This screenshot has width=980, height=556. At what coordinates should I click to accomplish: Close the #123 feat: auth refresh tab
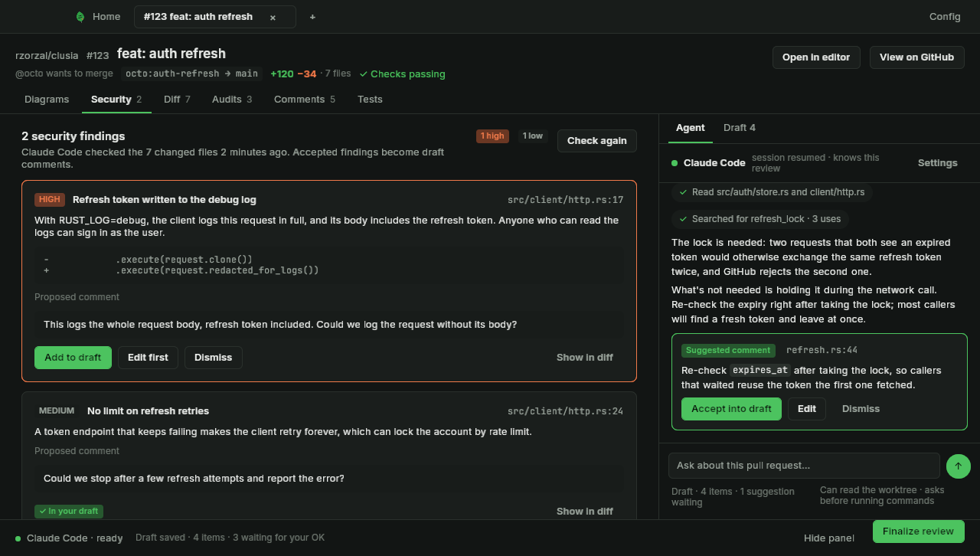(x=273, y=18)
